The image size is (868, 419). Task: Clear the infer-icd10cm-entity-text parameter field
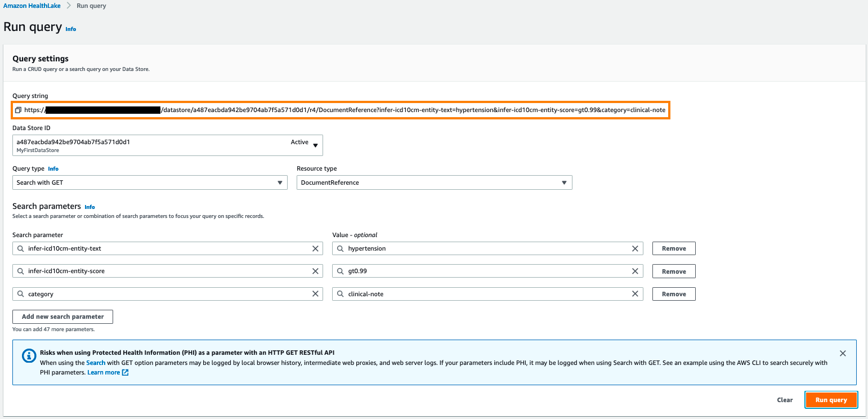pos(315,248)
